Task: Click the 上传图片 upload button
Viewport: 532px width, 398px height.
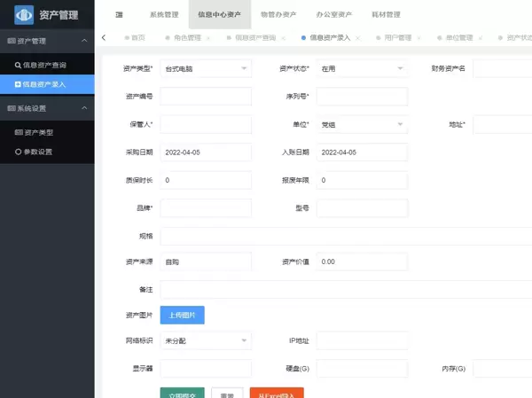Action: pyautogui.click(x=183, y=315)
